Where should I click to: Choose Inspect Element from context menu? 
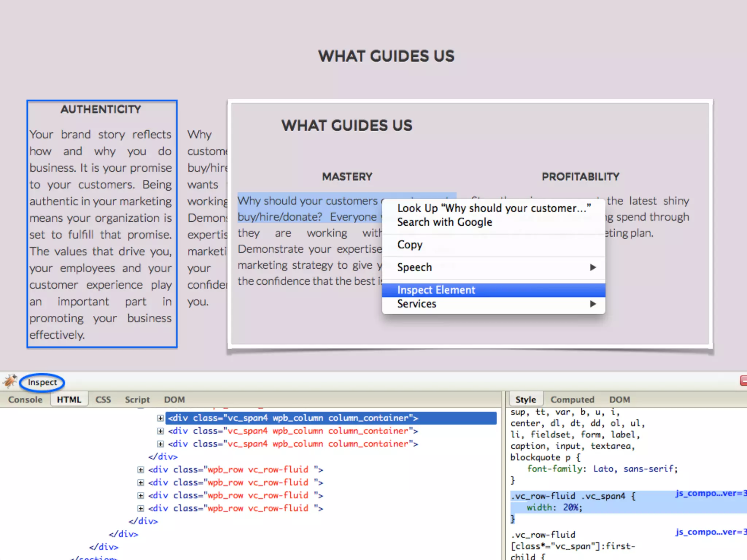tap(436, 290)
